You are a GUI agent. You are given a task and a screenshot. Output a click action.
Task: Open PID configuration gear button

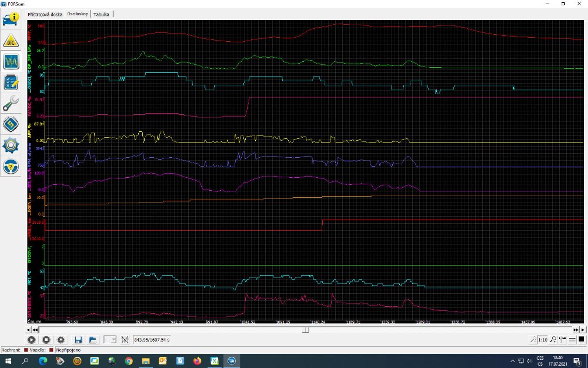coord(61,340)
